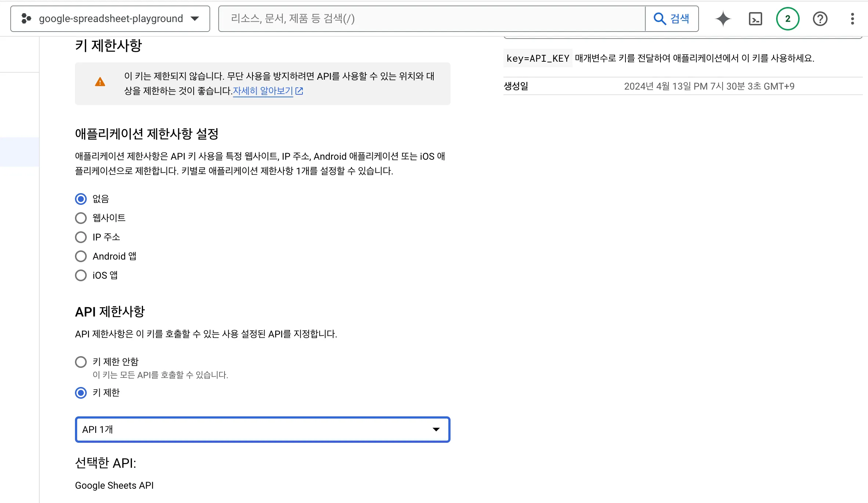Select the iOS 앱 restriction option
Image resolution: width=868 pixels, height=503 pixels.
(x=81, y=275)
